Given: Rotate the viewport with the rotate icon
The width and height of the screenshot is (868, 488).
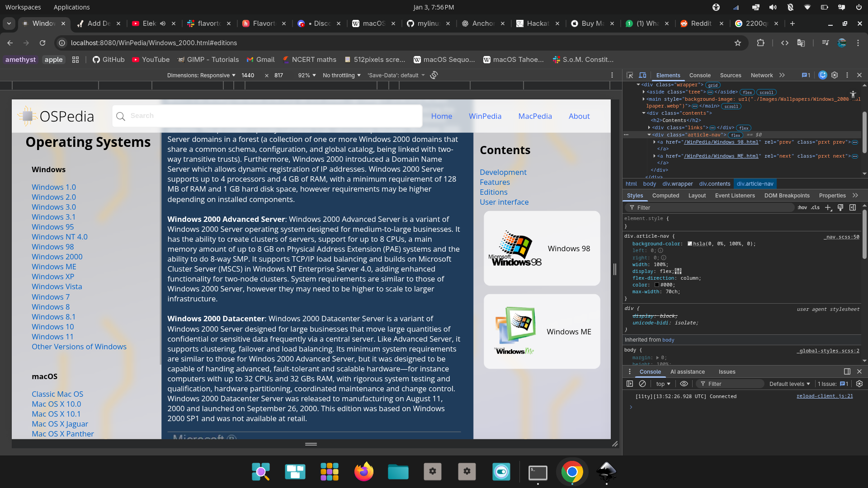Looking at the screenshot, I should [434, 75].
